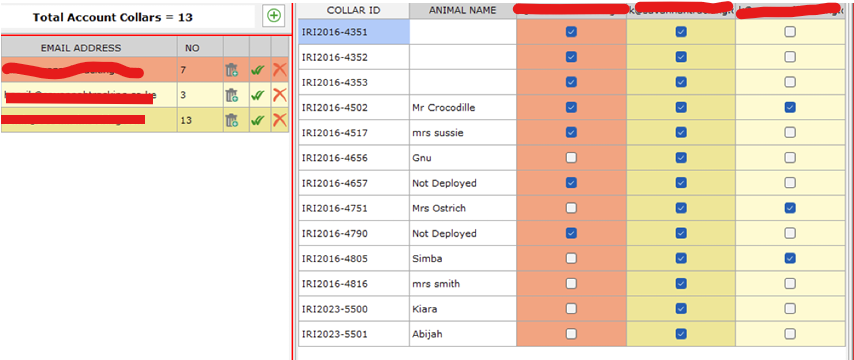The width and height of the screenshot is (854, 360).
Task: Click red X icon in NO 3 row
Action: 279,95
